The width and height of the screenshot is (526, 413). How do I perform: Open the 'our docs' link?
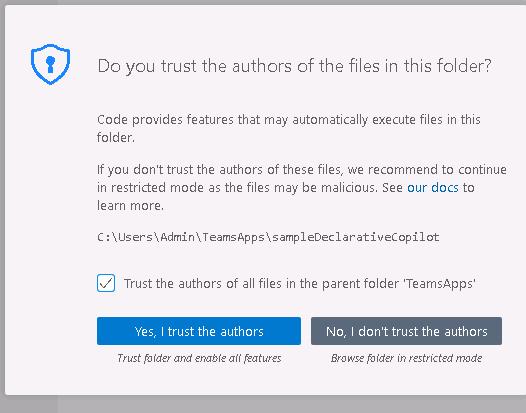[433, 188]
